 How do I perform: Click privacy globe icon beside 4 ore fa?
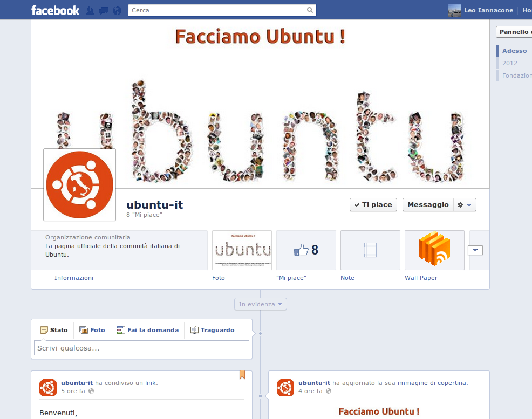[x=329, y=391]
